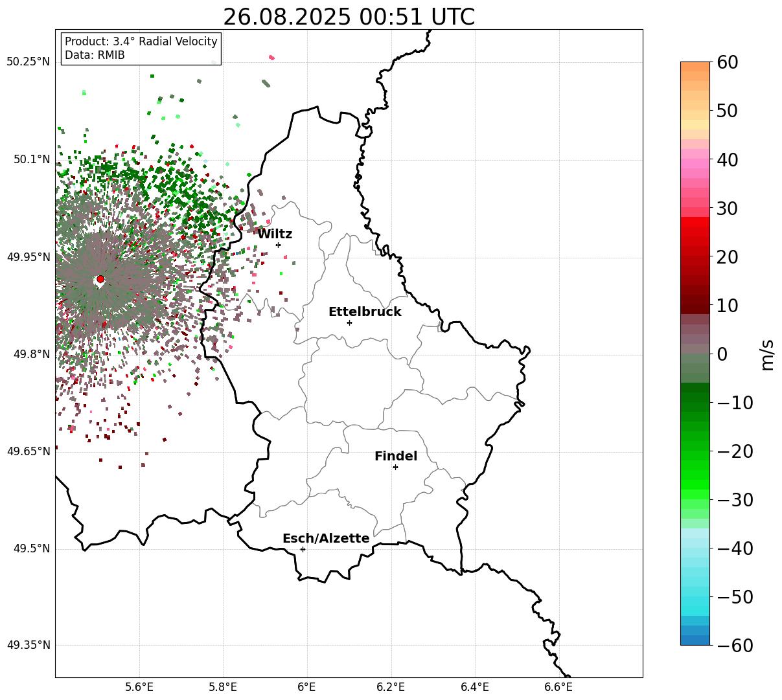Click the 49.95°N latitude tick label
Screen dimensions: 782x700
point(28,257)
